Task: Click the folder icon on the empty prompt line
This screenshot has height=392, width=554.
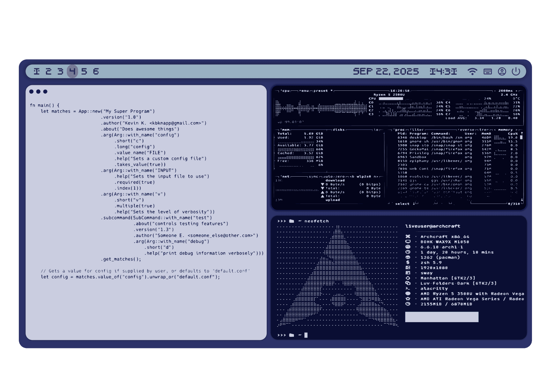Action: 291,335
